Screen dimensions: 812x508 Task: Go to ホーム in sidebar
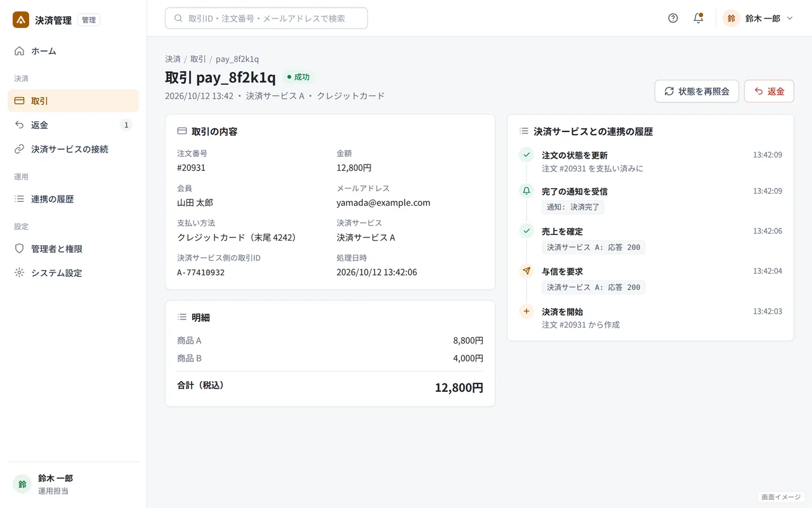coord(73,51)
